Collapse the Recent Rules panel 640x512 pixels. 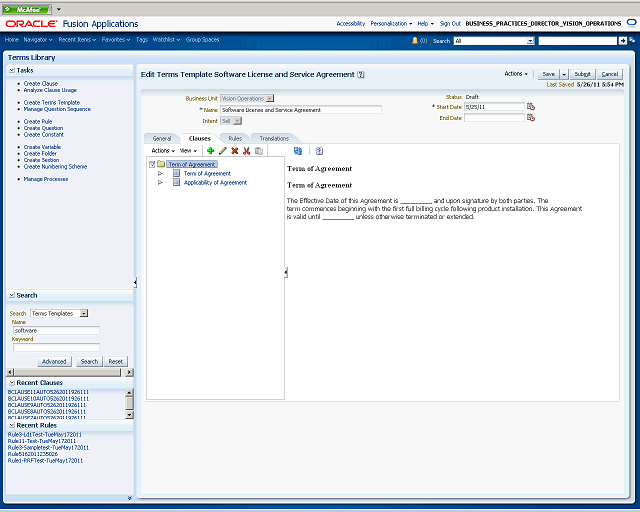click(x=12, y=425)
